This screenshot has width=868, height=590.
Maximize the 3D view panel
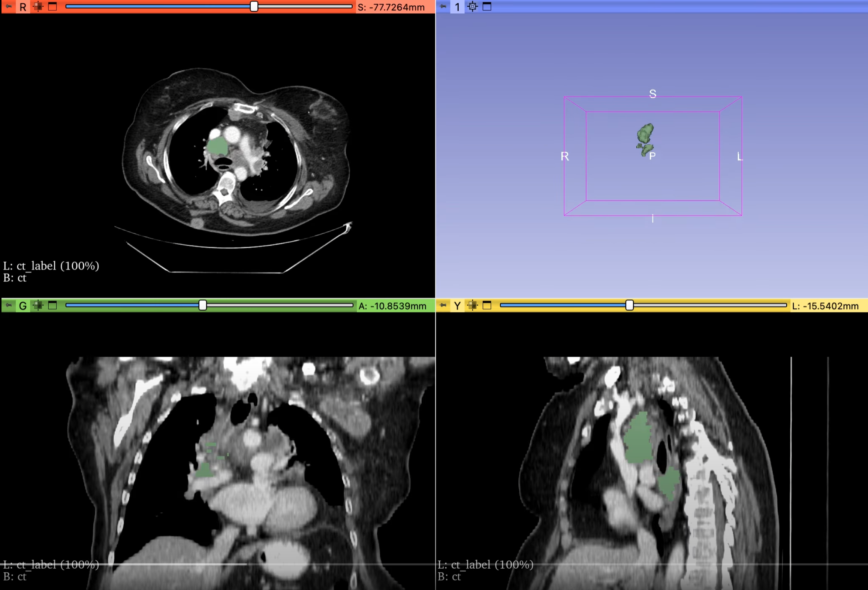click(487, 6)
